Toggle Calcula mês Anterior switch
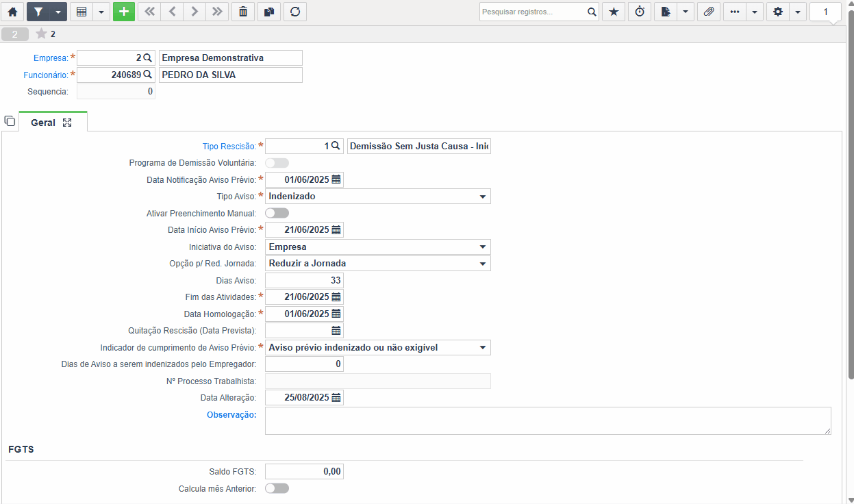Viewport: 854px width, 504px height. [277, 488]
